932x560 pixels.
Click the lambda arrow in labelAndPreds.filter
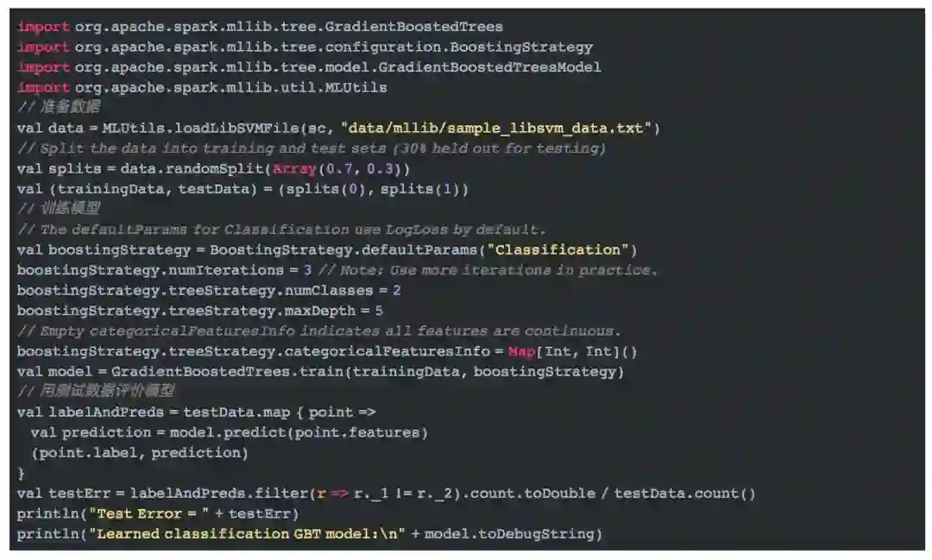(x=339, y=494)
